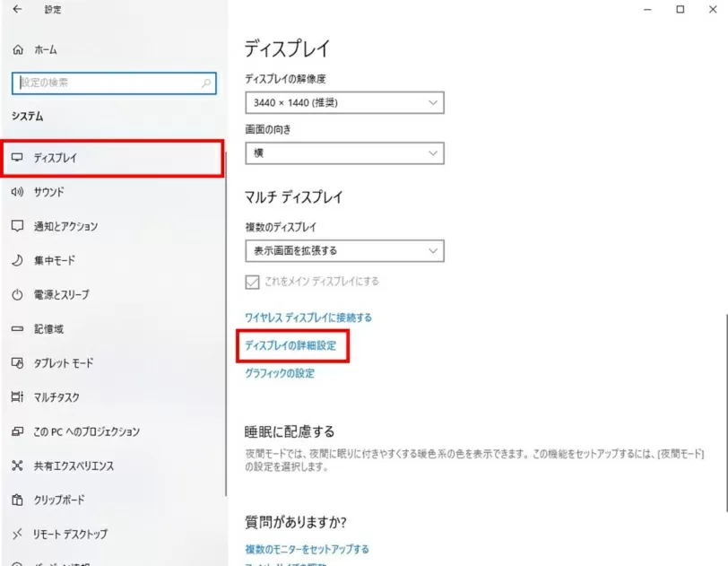Viewport: 728px width, 566px height.
Task: Open the 複数のディスプレイ dropdown
Action: click(x=344, y=251)
